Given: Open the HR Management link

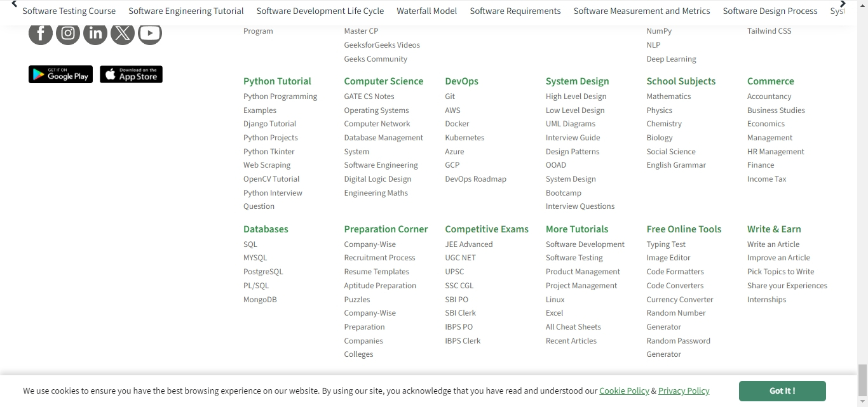Looking at the screenshot, I should point(776,152).
